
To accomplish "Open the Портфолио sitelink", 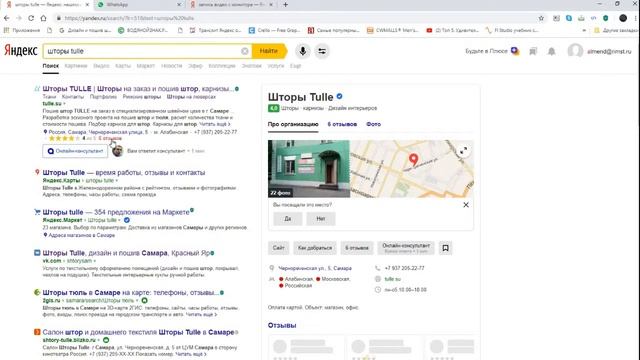I will (x=103, y=97).
